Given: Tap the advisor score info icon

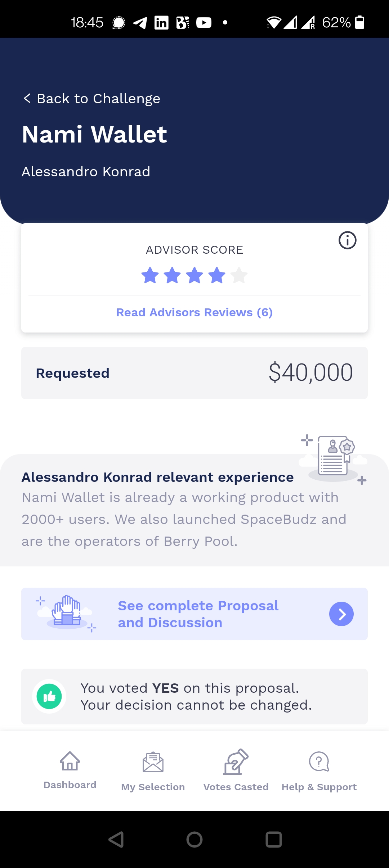Looking at the screenshot, I should (x=347, y=240).
